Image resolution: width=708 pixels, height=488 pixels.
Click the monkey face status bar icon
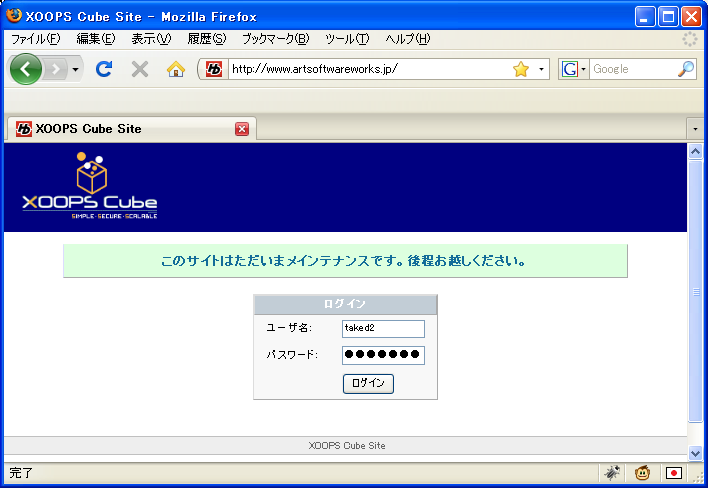tap(644, 473)
